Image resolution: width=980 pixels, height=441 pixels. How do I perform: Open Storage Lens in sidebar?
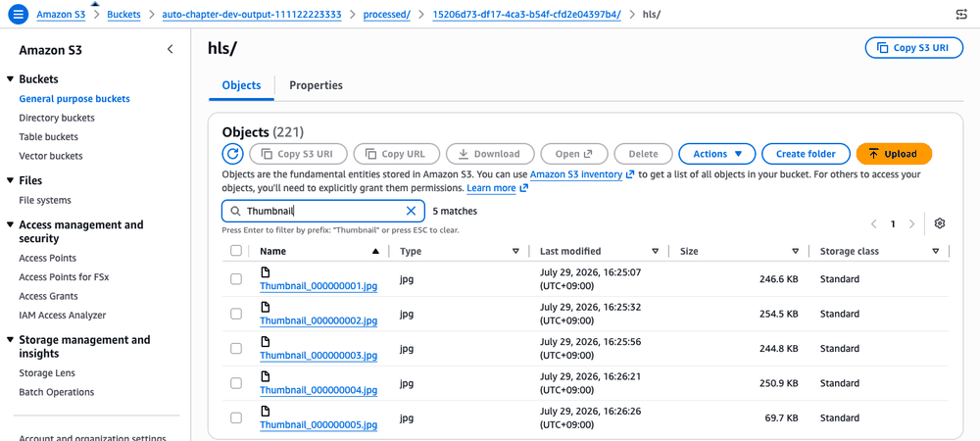47,373
